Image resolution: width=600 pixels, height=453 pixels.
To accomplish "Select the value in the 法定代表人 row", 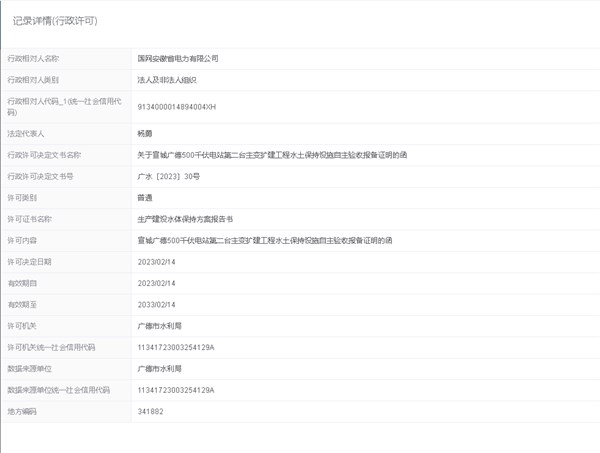I will 145,134.
